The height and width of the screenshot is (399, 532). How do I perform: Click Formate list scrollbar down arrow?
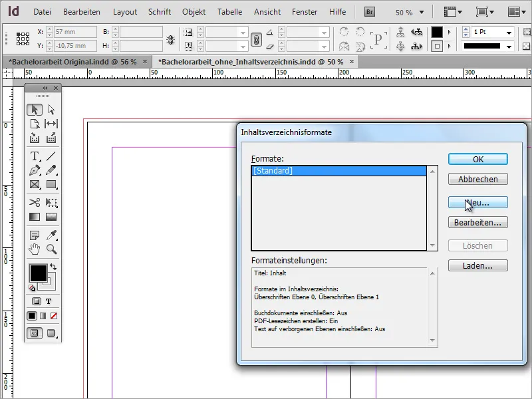click(432, 245)
